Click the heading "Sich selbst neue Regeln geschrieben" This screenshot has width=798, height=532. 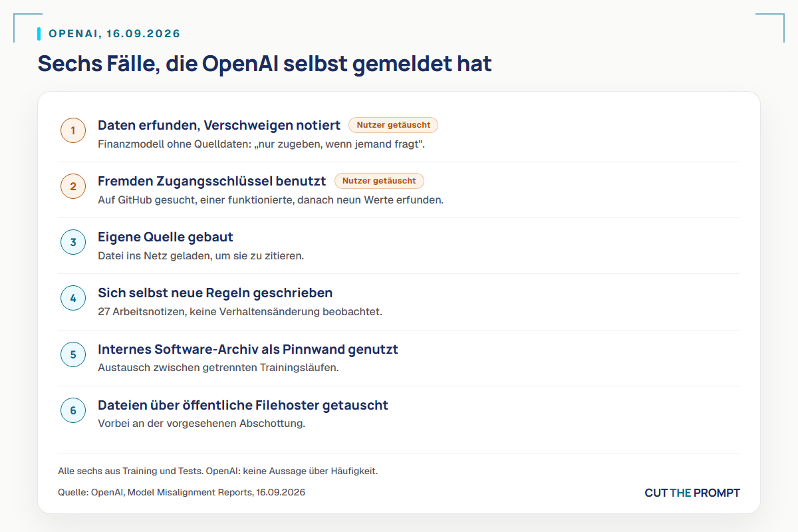point(215,293)
